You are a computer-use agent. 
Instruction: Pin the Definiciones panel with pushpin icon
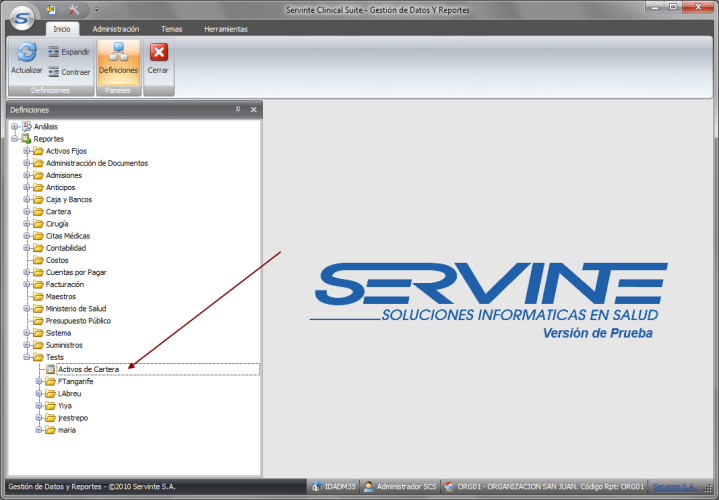point(238,109)
